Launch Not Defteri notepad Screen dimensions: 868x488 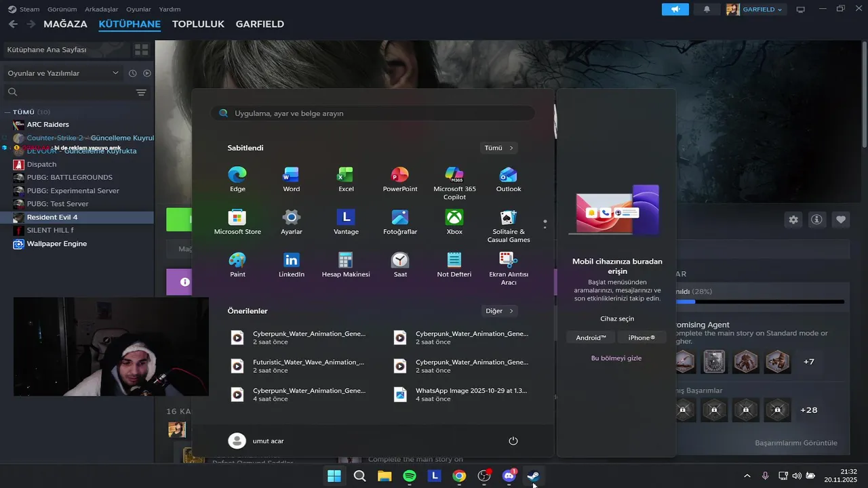454,265
